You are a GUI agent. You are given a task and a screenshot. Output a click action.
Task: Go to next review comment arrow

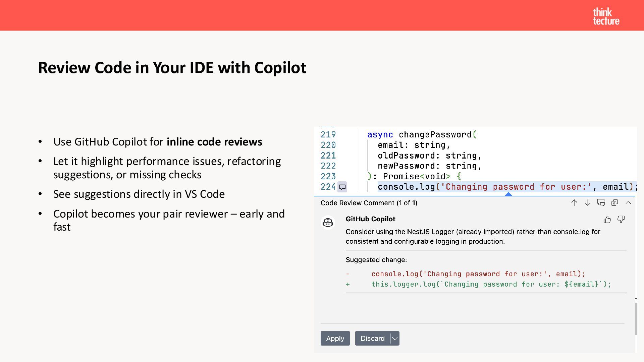[588, 203]
